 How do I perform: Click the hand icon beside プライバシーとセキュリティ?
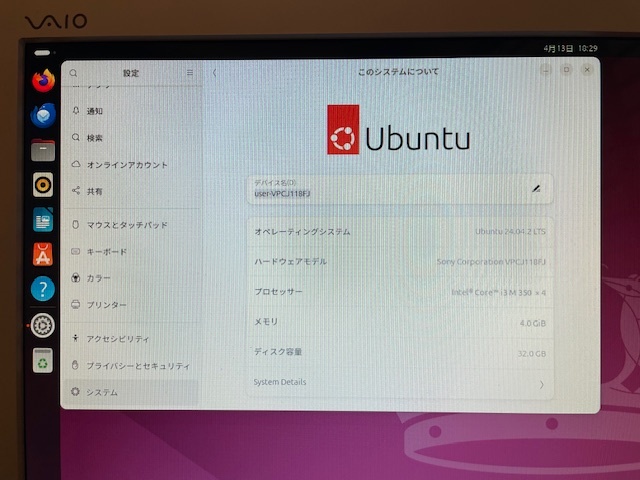pyautogui.click(x=75, y=365)
